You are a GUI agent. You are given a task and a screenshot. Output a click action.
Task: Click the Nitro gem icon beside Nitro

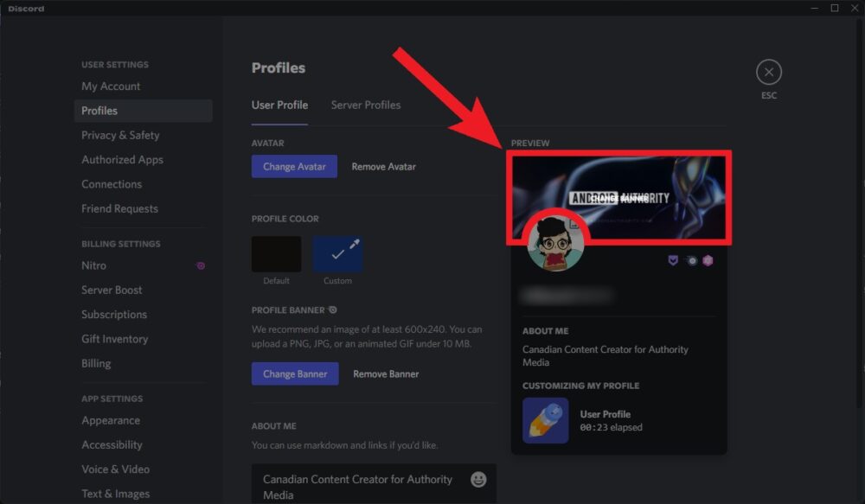(201, 265)
